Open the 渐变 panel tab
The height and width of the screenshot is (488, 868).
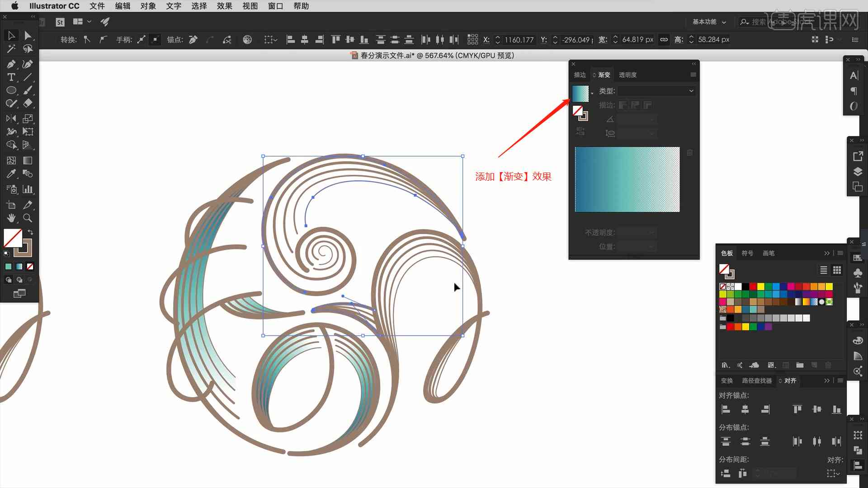(x=604, y=74)
